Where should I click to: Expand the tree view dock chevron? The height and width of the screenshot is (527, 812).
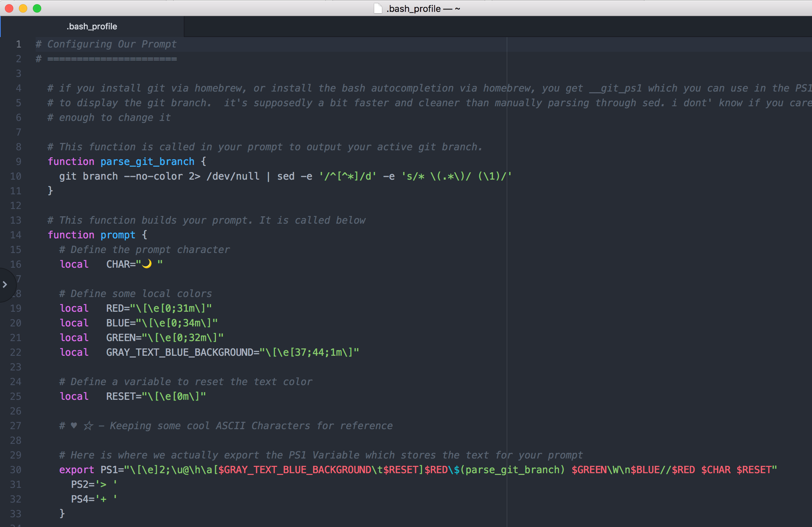tap(5, 284)
